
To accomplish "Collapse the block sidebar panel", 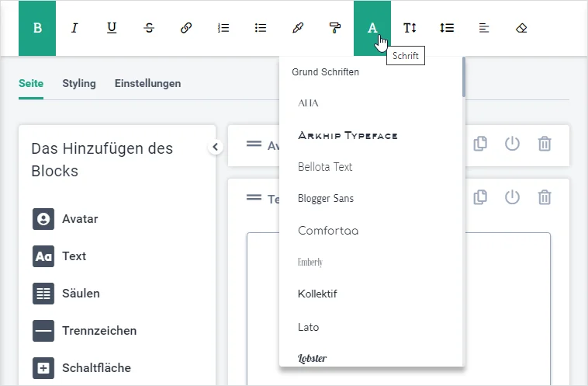I will [216, 147].
